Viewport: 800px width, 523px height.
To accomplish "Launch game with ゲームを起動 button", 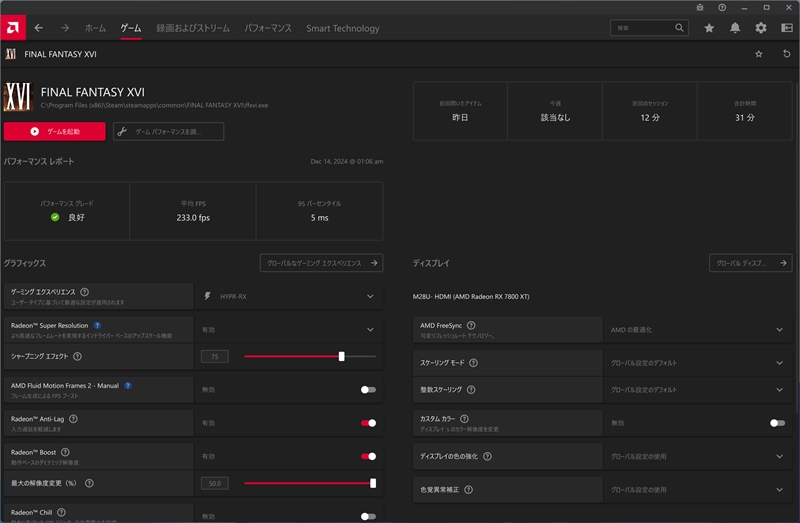I will click(55, 132).
